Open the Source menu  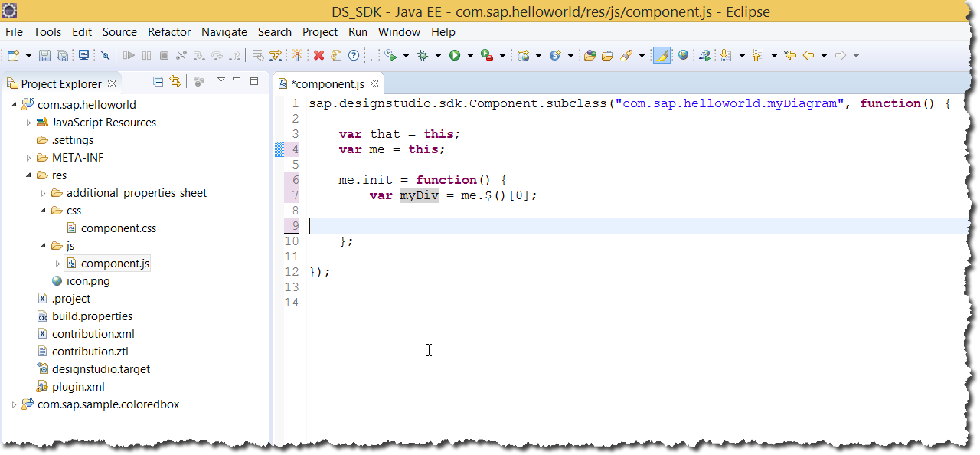click(119, 32)
